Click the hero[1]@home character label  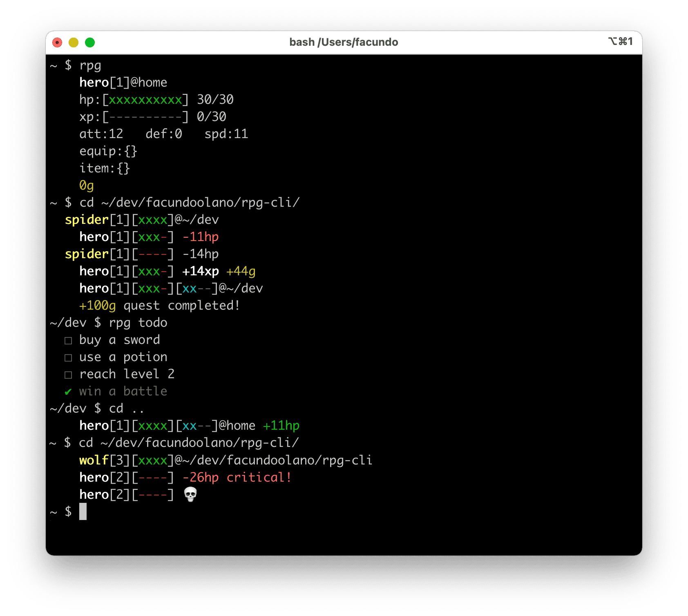coord(123,82)
